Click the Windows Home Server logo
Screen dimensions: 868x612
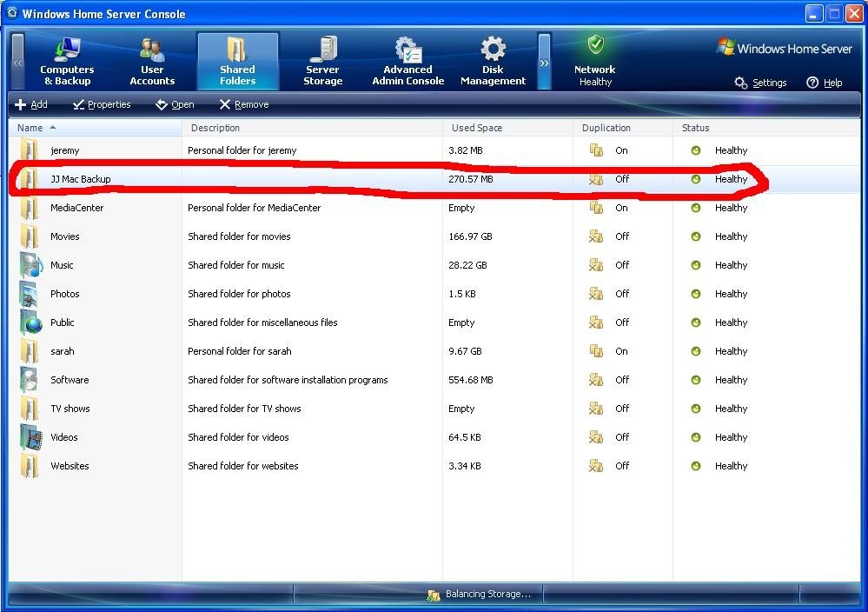tap(785, 48)
